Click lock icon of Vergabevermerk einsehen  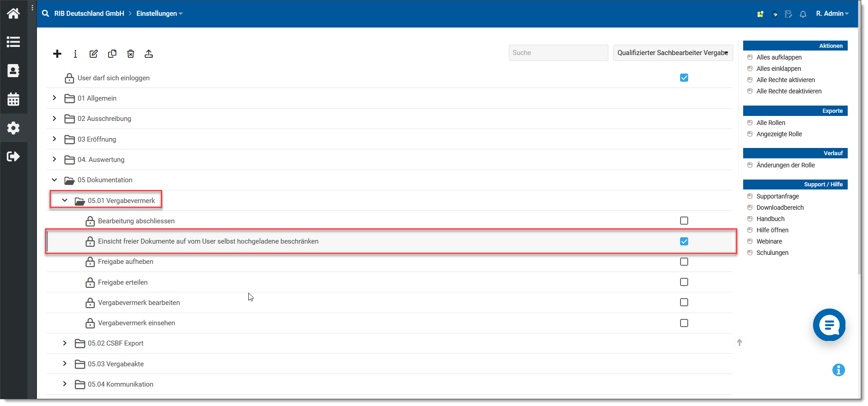pyautogui.click(x=90, y=323)
